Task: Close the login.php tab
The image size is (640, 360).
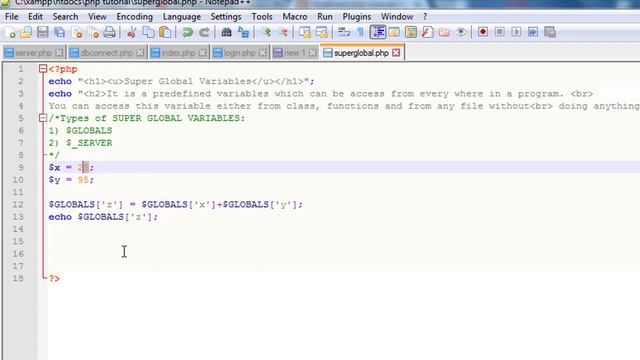Action: click(x=262, y=53)
